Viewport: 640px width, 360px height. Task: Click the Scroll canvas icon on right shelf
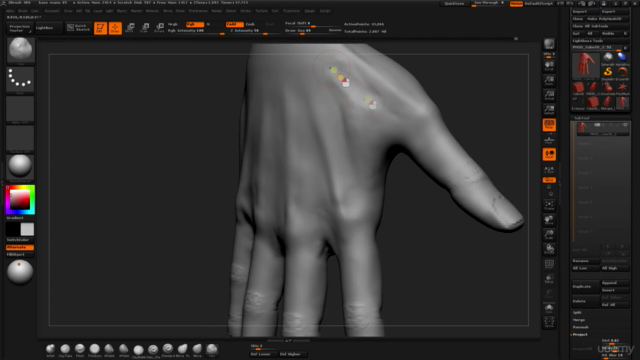(549, 66)
